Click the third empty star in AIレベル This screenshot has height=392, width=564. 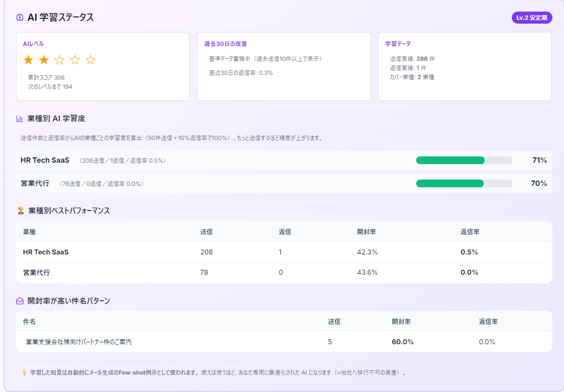click(x=59, y=60)
